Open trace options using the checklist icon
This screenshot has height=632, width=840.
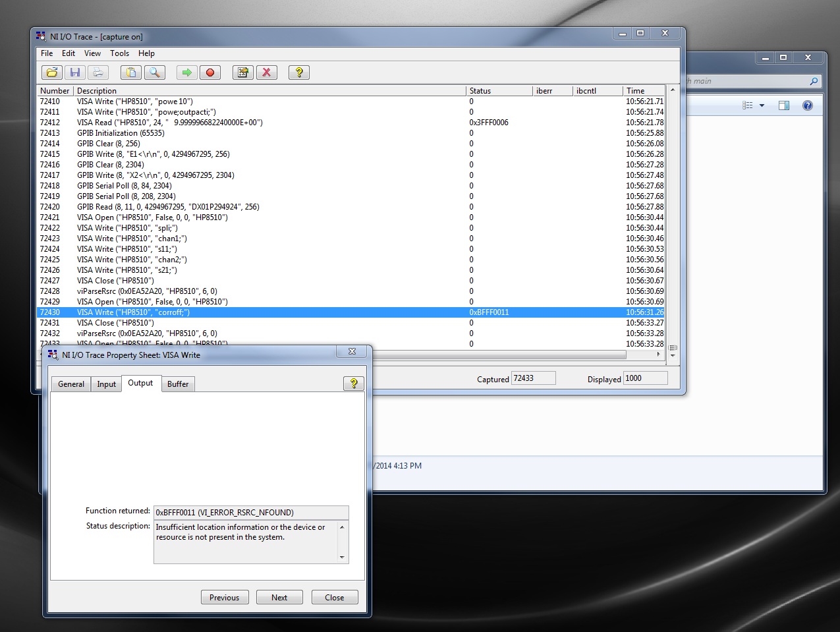click(243, 72)
